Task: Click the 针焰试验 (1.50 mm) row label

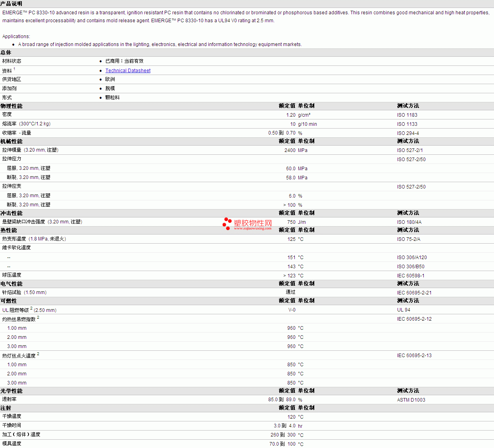Action: (25, 292)
